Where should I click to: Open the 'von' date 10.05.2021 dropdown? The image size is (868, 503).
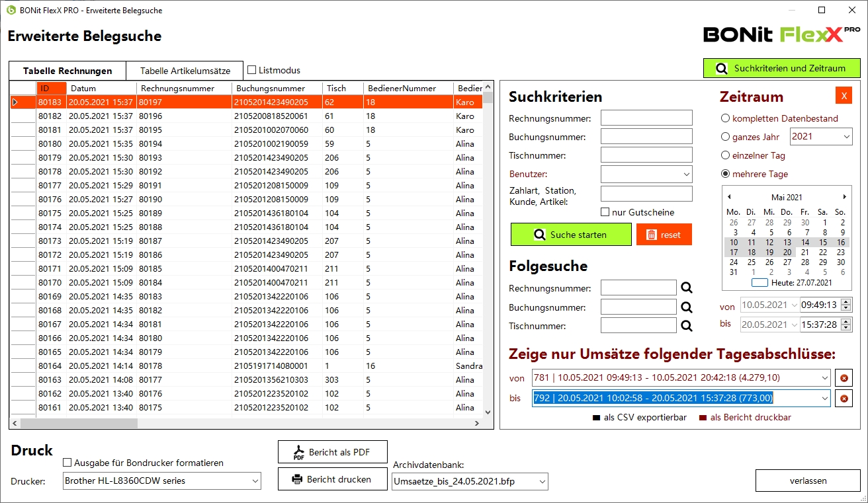click(793, 305)
